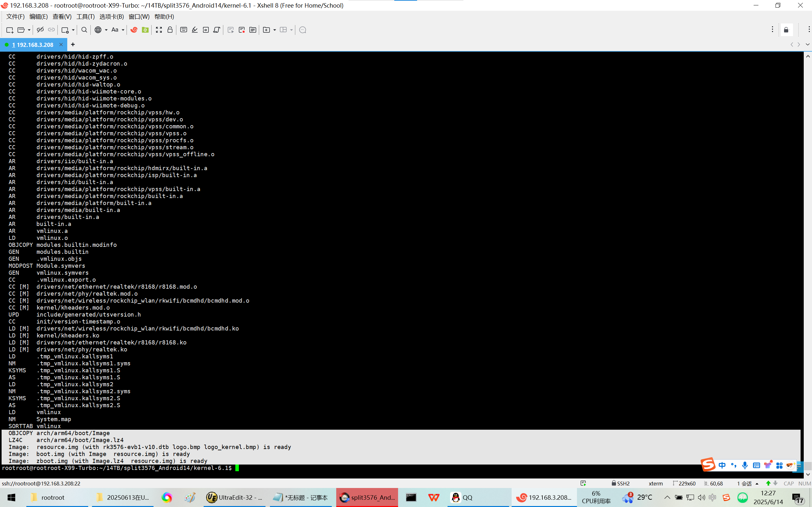Expand the encoding globe dropdown arrow
Viewport: 812px width, 507px height.
tap(106, 30)
